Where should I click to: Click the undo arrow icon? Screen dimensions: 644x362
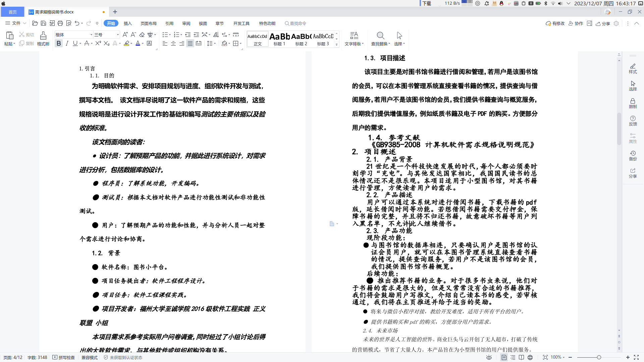point(77,23)
